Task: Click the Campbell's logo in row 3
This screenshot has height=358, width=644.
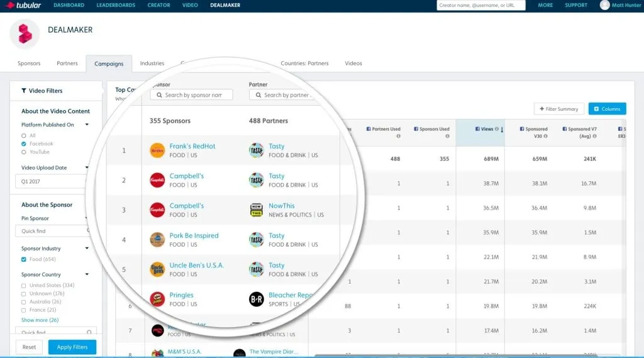Action: pyautogui.click(x=157, y=210)
